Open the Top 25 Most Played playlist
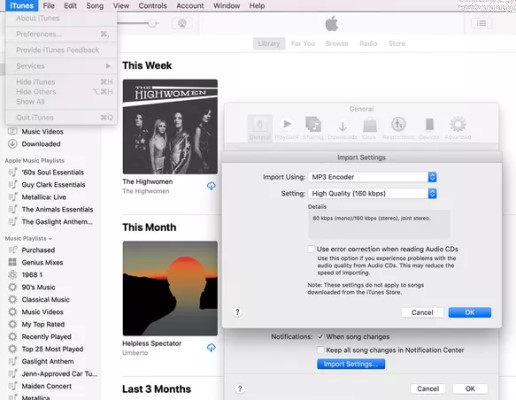The height and width of the screenshot is (400, 516). [x=52, y=349]
